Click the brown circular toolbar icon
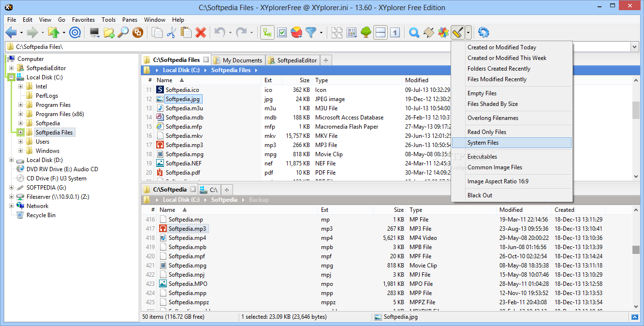The image size is (644, 326). click(x=138, y=32)
